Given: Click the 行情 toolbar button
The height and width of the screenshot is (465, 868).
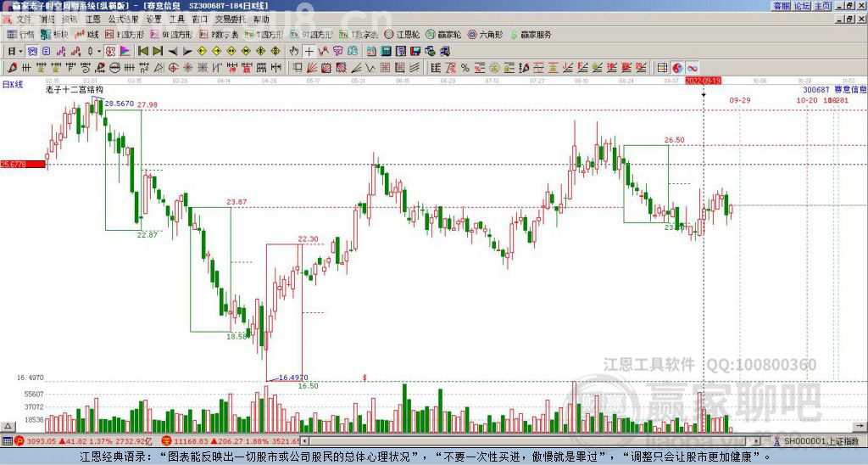Looking at the screenshot, I should tap(21, 34).
